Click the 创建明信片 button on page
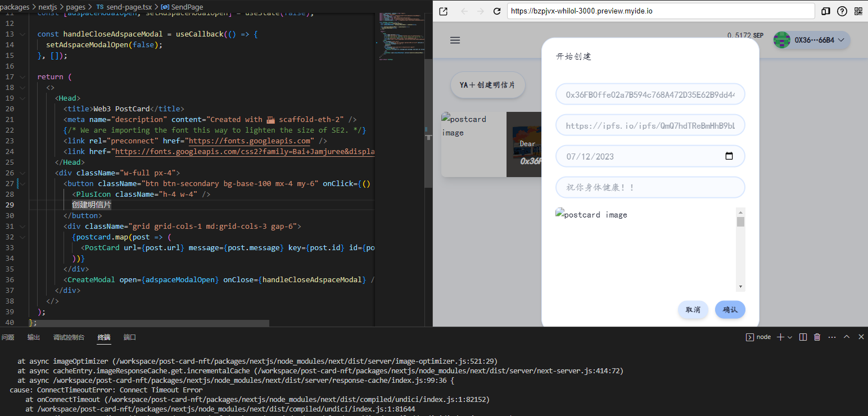 (x=487, y=85)
